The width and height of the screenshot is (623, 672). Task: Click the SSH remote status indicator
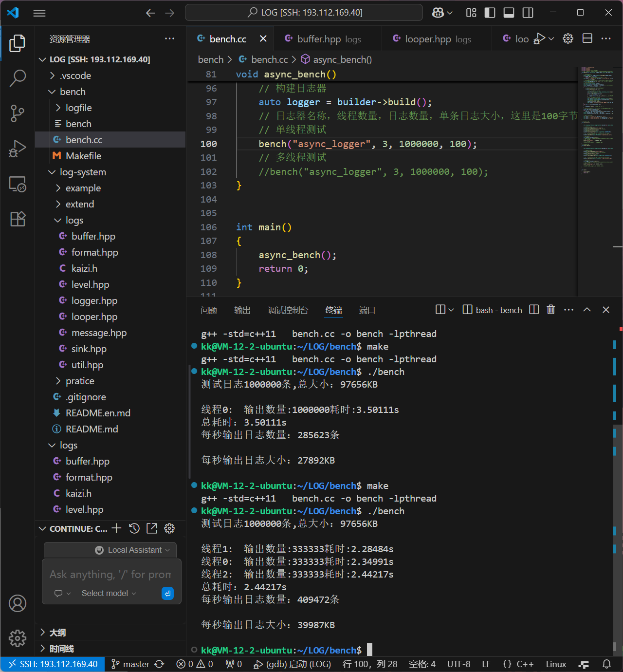[x=53, y=664]
